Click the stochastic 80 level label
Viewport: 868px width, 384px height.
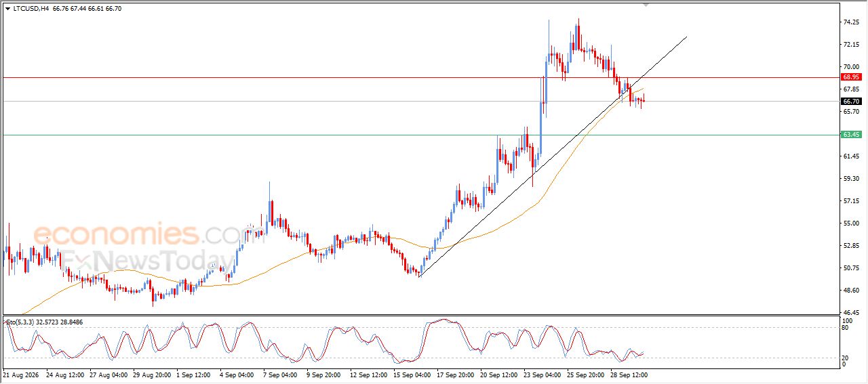coord(846,328)
